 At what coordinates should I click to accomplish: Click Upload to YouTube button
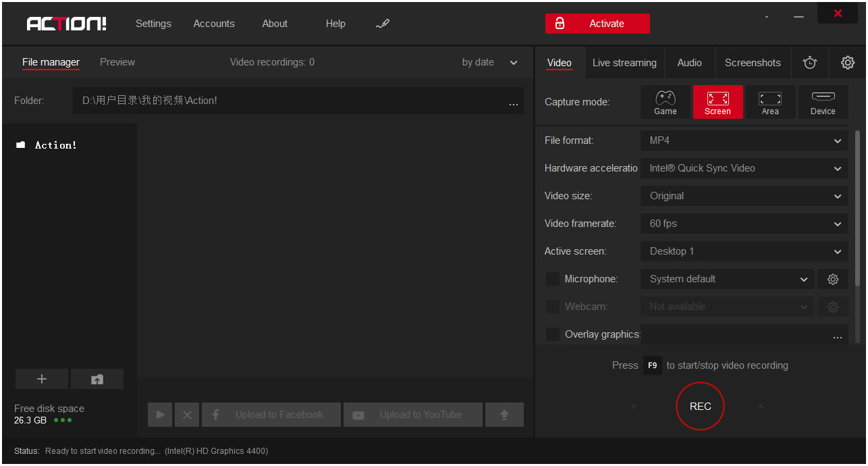[413, 415]
